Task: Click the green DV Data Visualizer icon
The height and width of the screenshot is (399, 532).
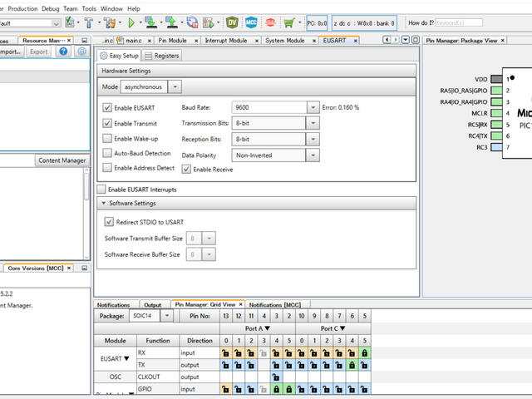Action: [x=231, y=23]
